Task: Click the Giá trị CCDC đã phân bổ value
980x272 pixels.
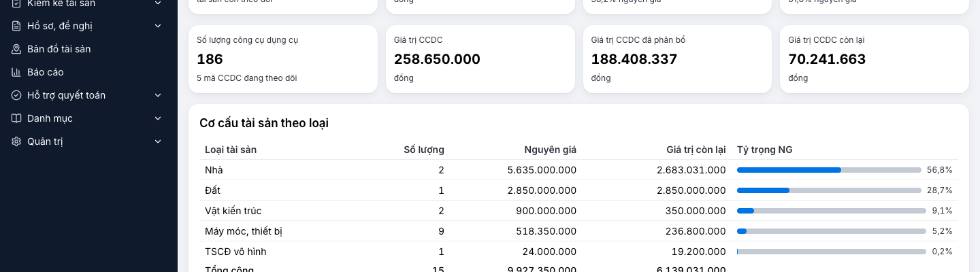Action: point(634,59)
